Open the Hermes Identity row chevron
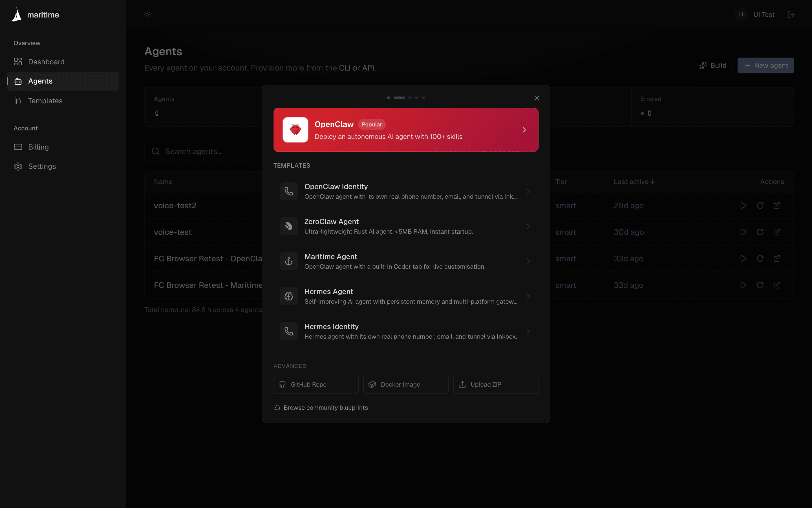This screenshot has width=812, height=508. [x=528, y=331]
